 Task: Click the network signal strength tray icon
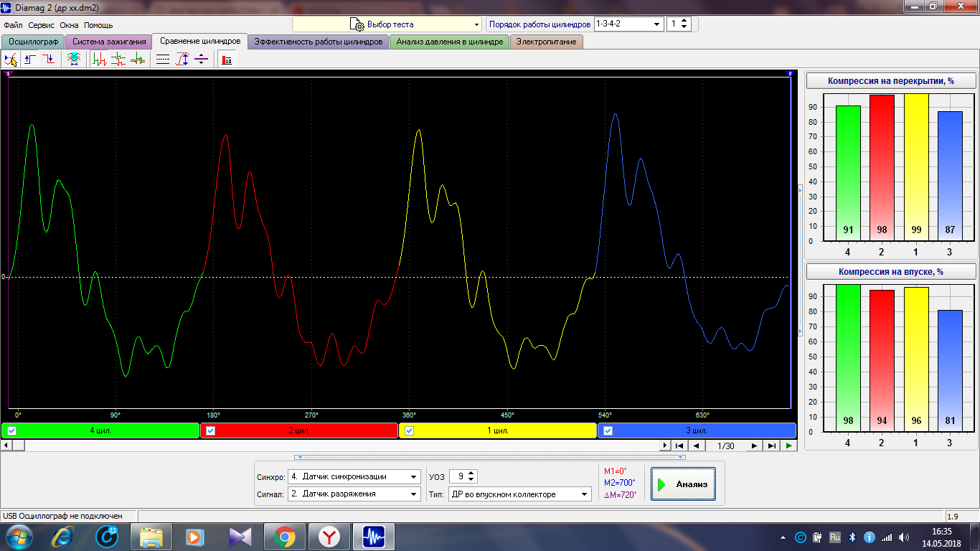point(886,537)
